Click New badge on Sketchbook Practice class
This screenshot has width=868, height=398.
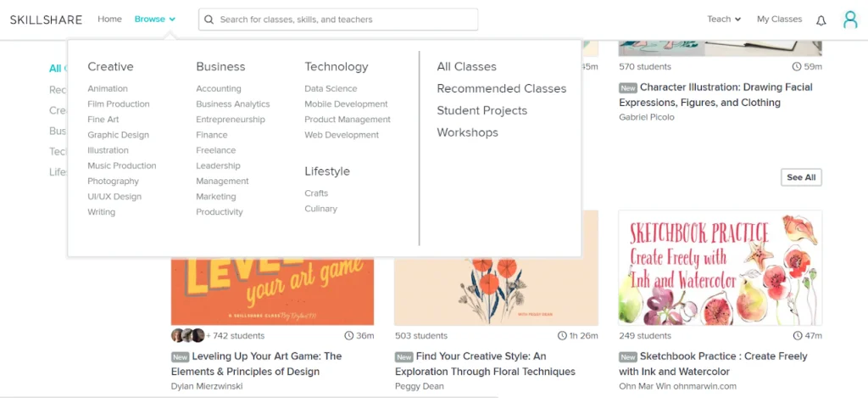(628, 357)
